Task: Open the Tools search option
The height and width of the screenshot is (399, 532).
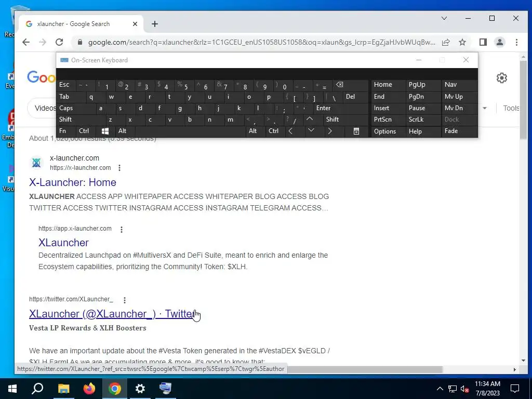Action: click(511, 108)
